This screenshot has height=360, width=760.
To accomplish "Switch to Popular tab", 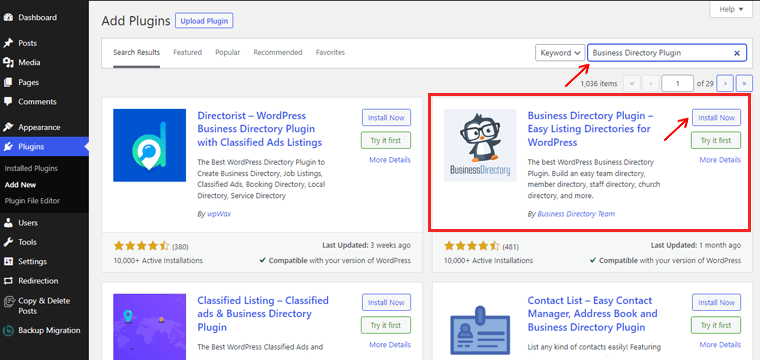I will click(x=228, y=52).
